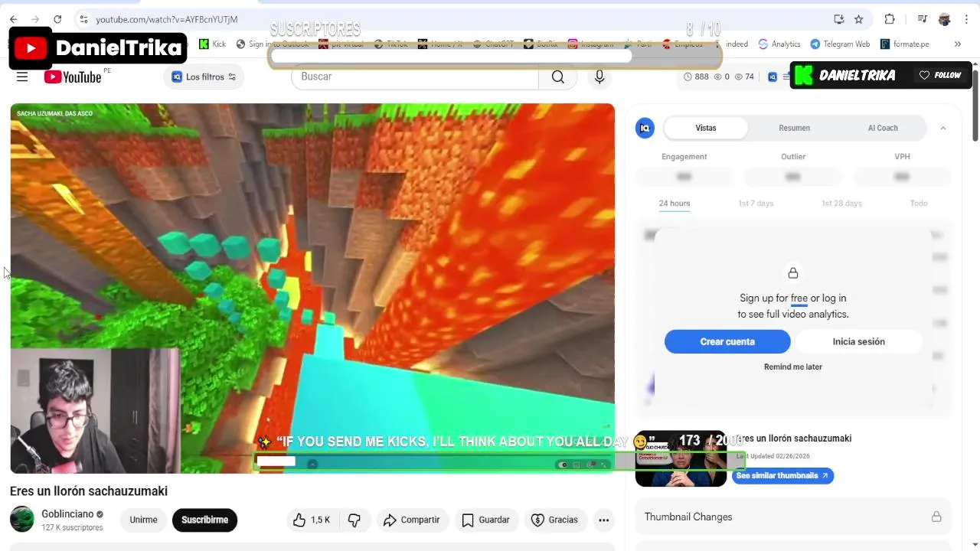The height and width of the screenshot is (551, 980).
Task: Click the VPH metric label
Action: click(902, 156)
